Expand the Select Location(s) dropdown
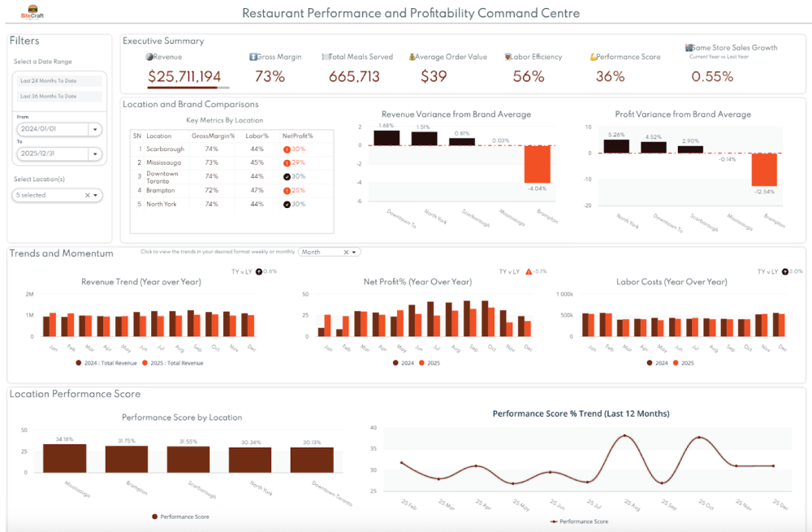Image resolution: width=812 pixels, height=532 pixels. (x=96, y=195)
